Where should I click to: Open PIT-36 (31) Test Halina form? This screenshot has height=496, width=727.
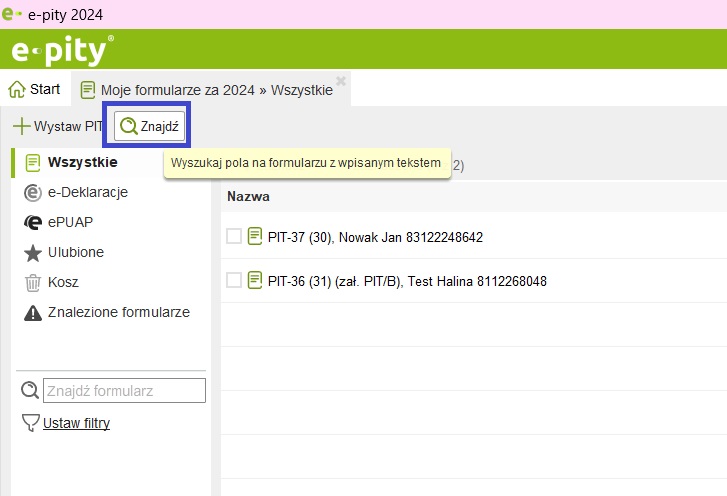407,281
